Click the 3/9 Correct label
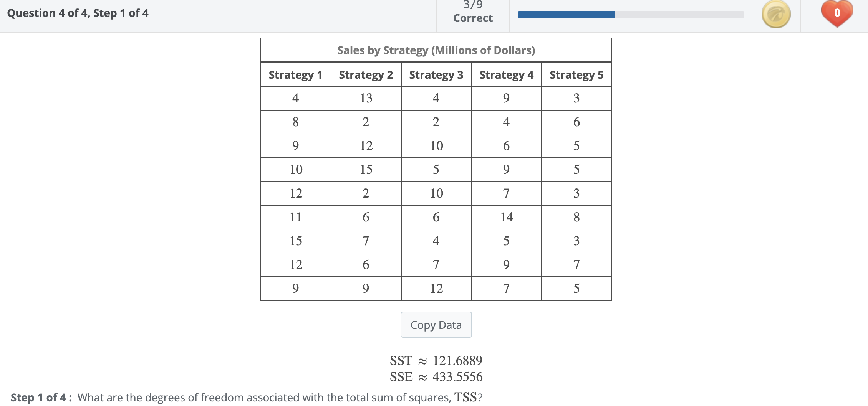Screen dimensions: 868x406 click(472, 12)
